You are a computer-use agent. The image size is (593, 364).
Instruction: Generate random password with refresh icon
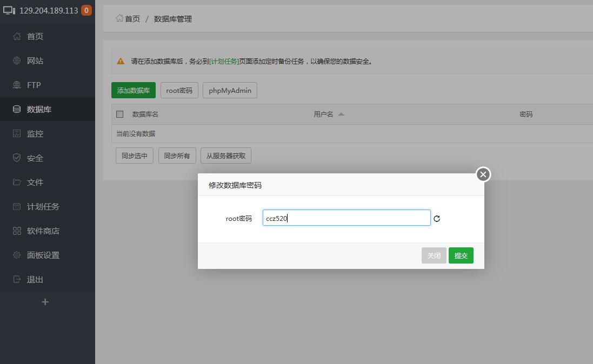coord(437,219)
